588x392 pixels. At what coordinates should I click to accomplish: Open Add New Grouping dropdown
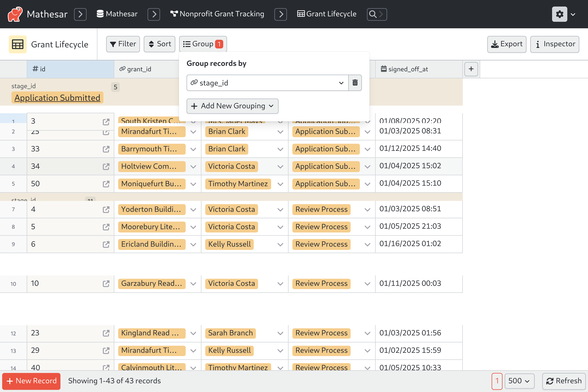tap(232, 106)
